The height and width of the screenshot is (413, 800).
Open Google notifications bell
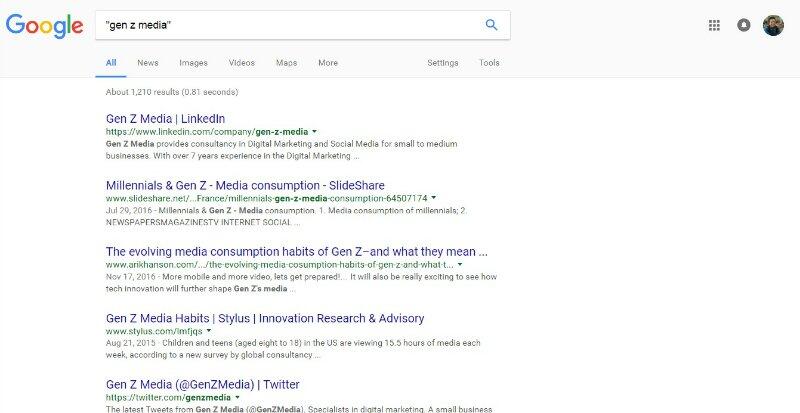[x=744, y=25]
